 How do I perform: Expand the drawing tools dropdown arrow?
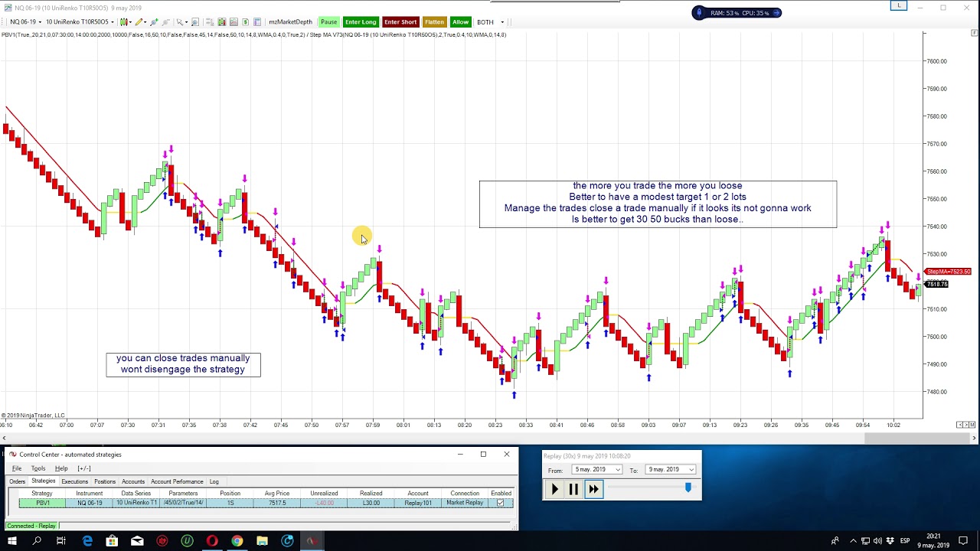click(145, 22)
